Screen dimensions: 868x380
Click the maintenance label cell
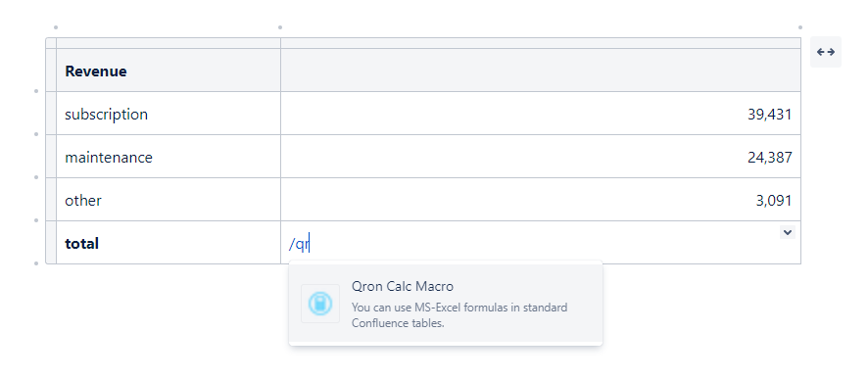point(169,157)
